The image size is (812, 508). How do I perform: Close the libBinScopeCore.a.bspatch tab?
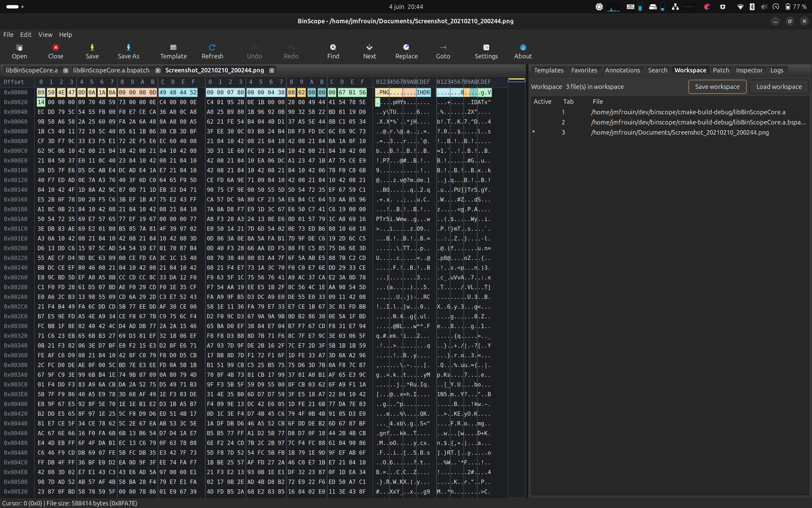click(x=158, y=70)
